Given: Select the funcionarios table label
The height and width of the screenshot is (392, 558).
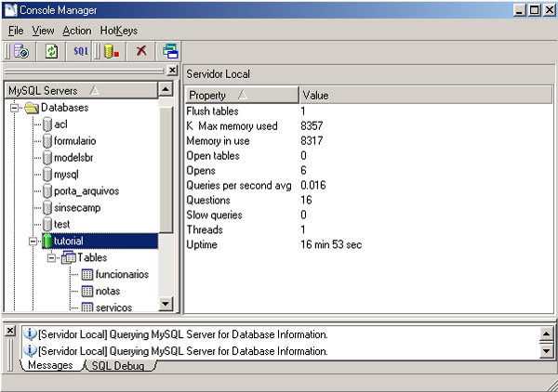Looking at the screenshot, I should click(x=122, y=274).
